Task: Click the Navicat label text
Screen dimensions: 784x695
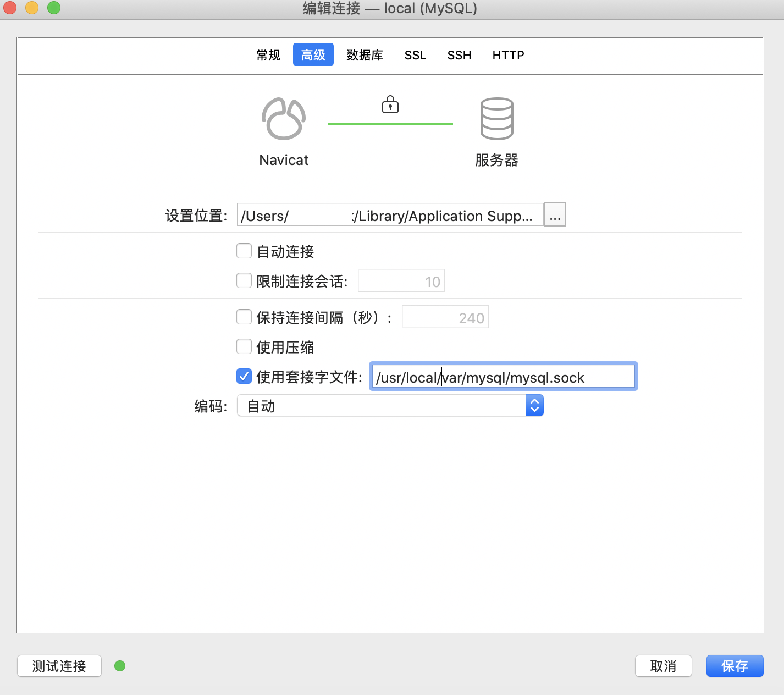Action: pyautogui.click(x=284, y=160)
